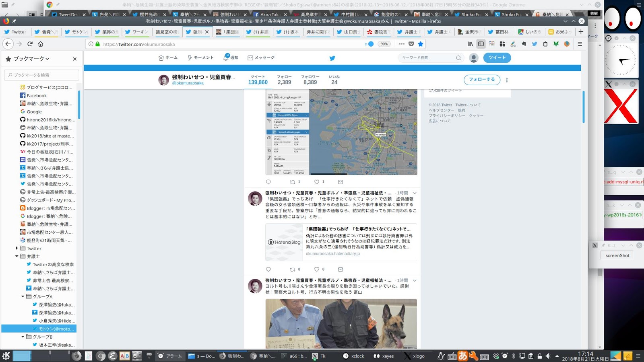Collapse the 弁護士 bookmark folder
Image resolution: width=644 pixels, height=362 pixels.
(x=17, y=256)
